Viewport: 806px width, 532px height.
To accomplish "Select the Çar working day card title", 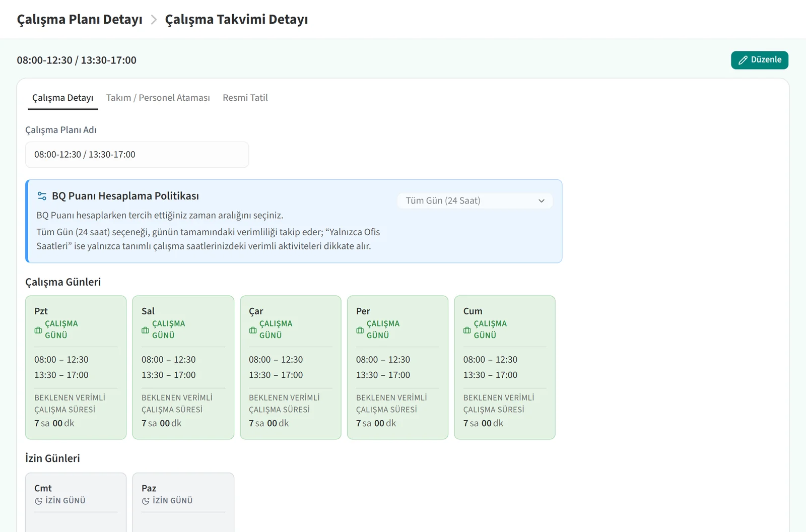I will [x=256, y=311].
